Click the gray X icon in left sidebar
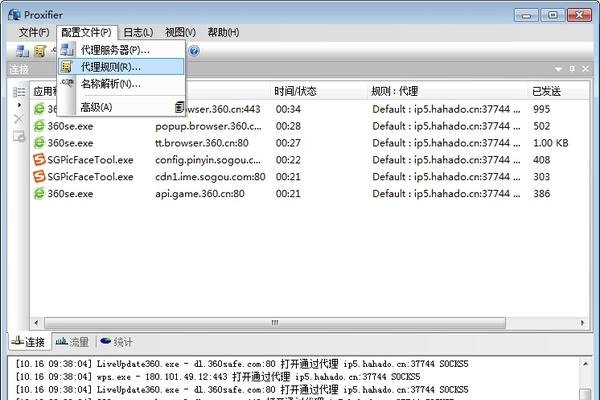 18,117
